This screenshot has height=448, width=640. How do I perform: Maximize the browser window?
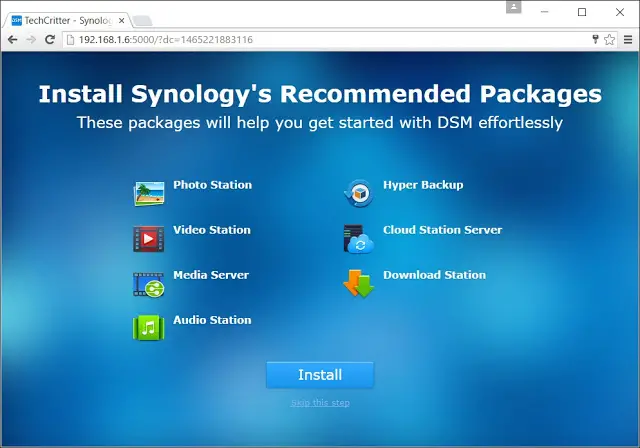point(582,12)
